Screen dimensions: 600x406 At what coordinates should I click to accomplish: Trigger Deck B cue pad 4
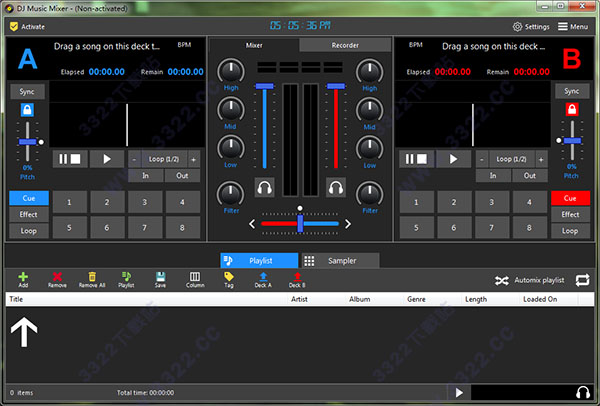529,202
